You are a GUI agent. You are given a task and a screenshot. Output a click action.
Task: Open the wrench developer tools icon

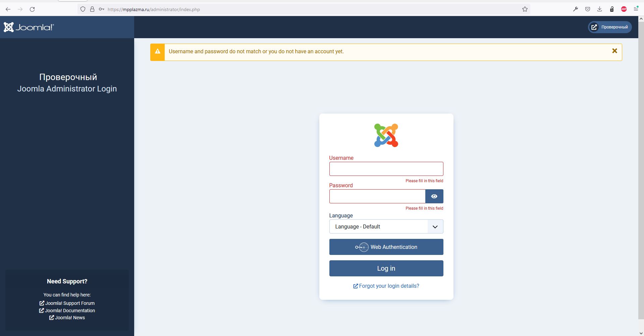click(x=576, y=9)
